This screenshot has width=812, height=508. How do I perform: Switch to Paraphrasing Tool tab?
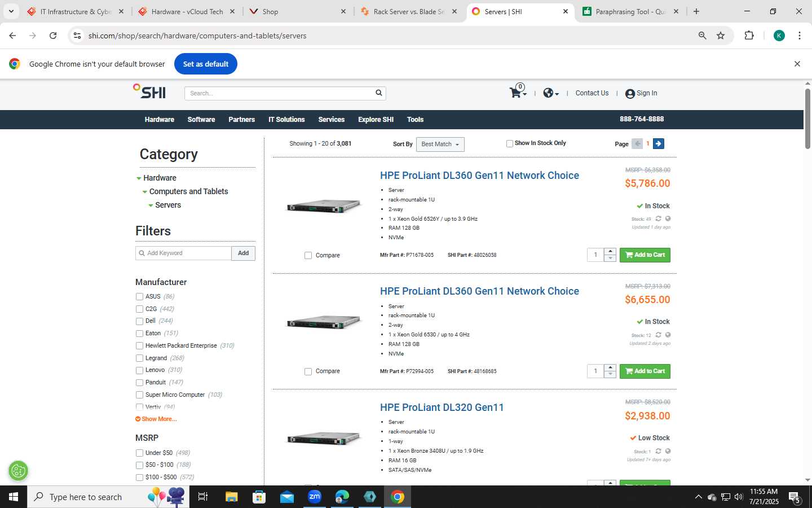(630, 11)
